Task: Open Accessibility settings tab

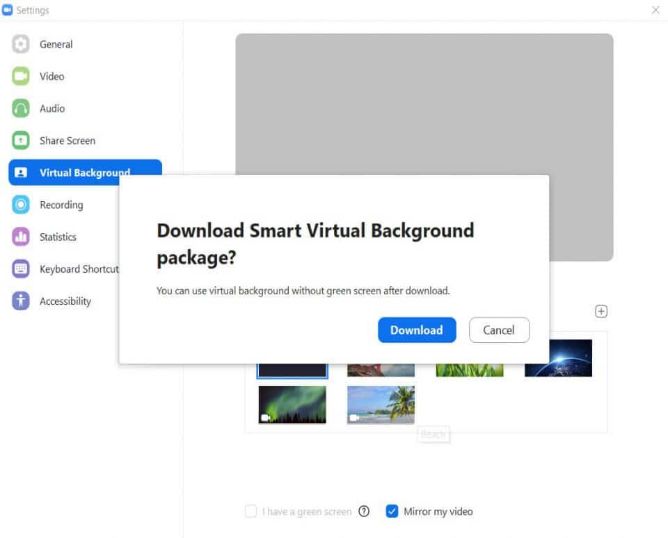Action: [65, 301]
